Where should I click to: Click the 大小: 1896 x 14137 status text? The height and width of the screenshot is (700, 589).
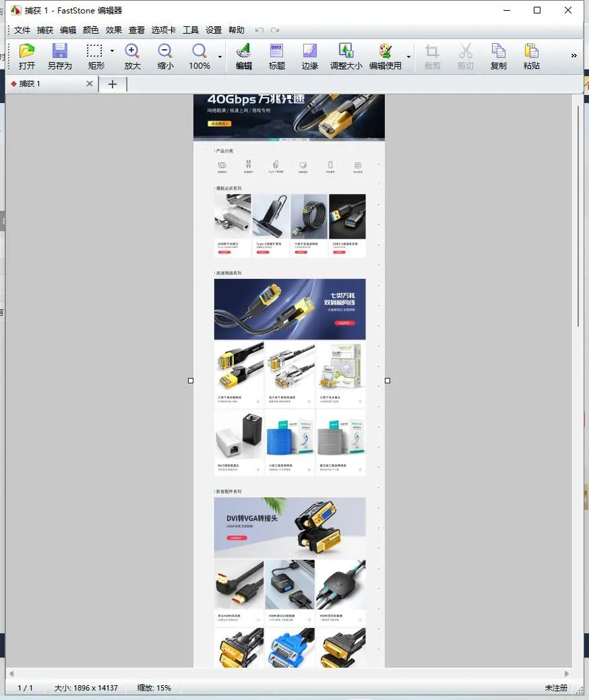86,688
